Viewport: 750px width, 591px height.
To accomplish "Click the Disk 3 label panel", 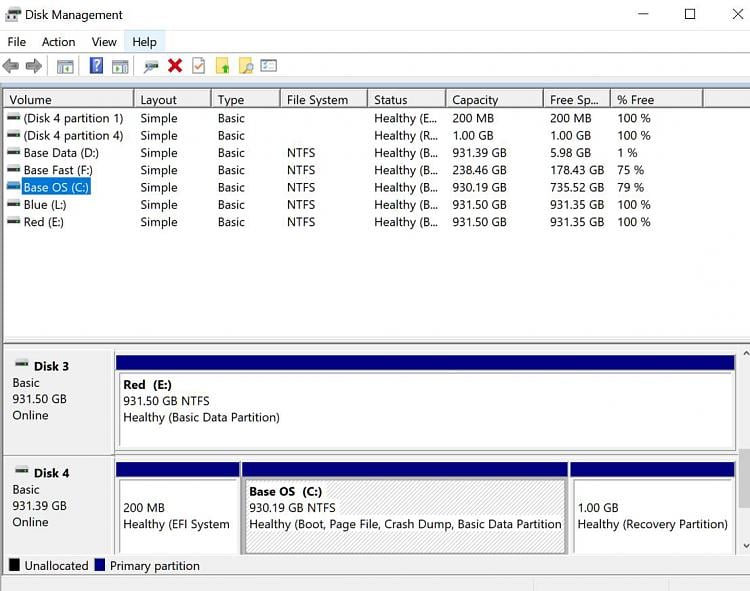I will point(58,402).
